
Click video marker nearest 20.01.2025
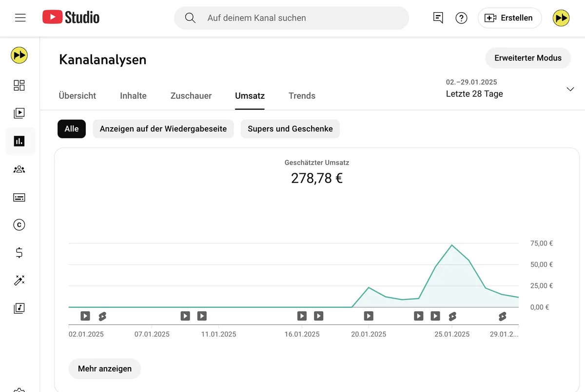[369, 316]
